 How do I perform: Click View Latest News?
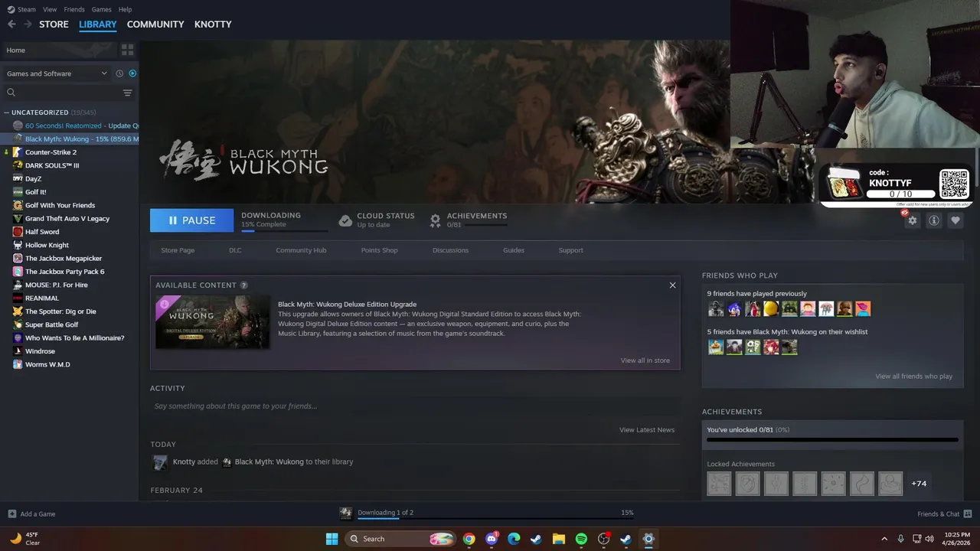click(647, 430)
